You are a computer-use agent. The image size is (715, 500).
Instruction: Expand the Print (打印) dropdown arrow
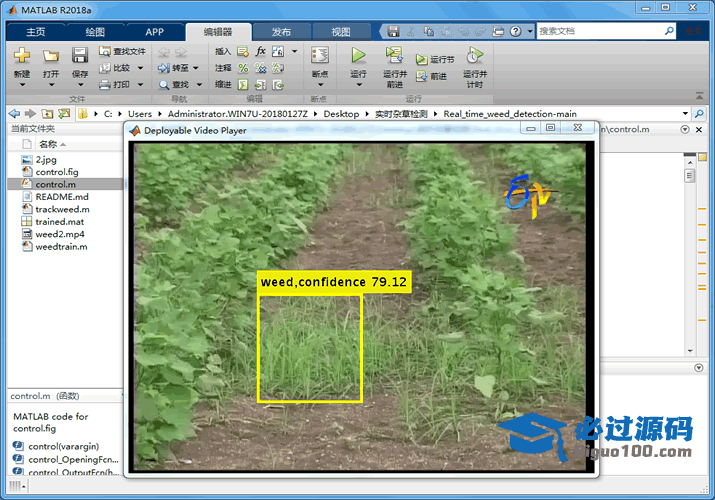(140, 85)
